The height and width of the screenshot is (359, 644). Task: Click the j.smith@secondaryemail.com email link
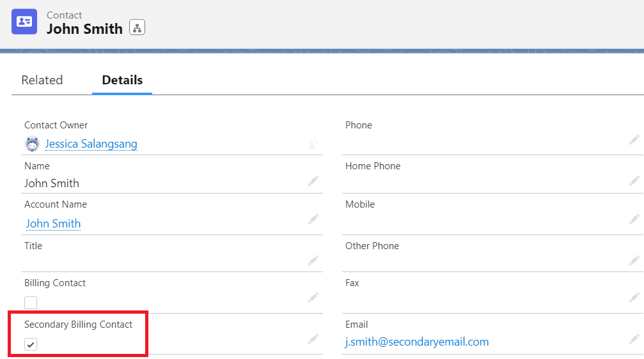click(417, 342)
